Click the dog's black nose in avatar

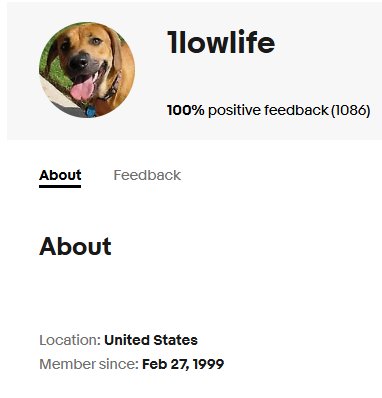pos(79,62)
